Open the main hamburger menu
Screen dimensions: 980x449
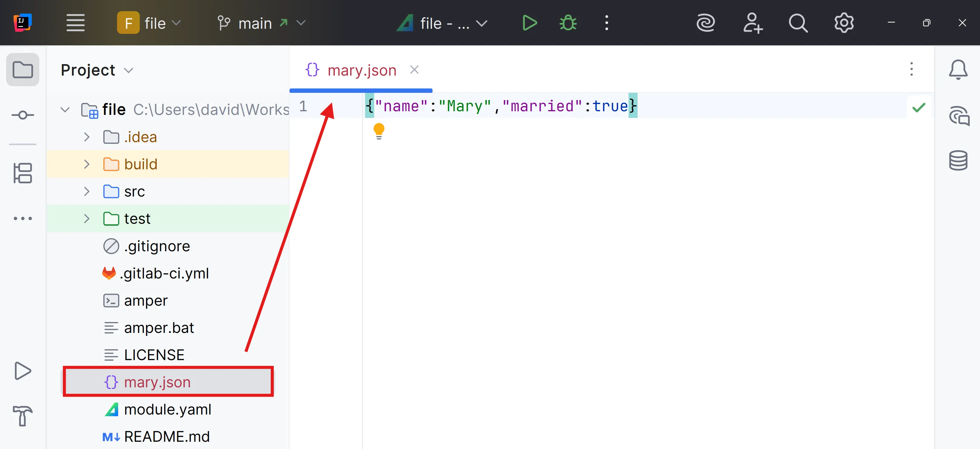(75, 23)
